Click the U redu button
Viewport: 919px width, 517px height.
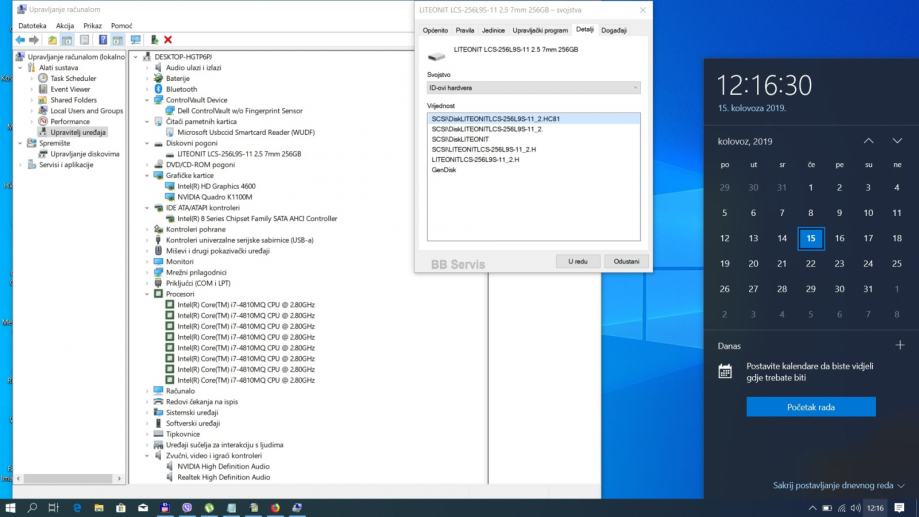coord(577,260)
